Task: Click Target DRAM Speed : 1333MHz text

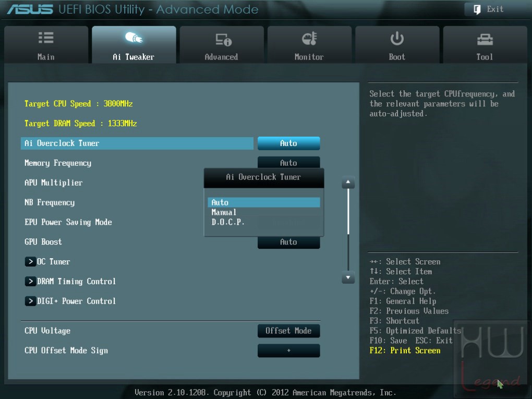Action: coord(80,124)
